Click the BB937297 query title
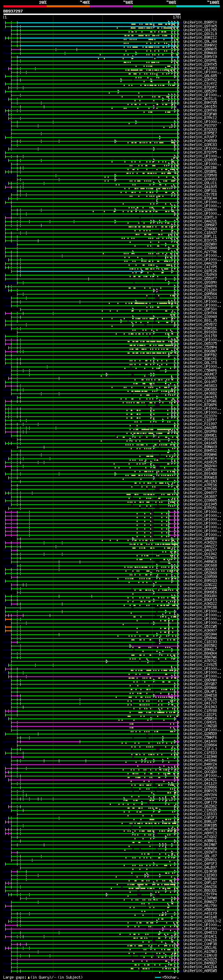Screen dimensions: 223x980 pos(13,11)
